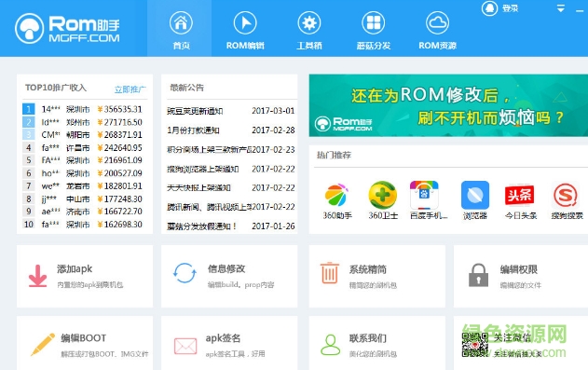The height and width of the screenshot is (370, 588).
Task: Click the 最新公告 heading
Action: click(x=186, y=88)
